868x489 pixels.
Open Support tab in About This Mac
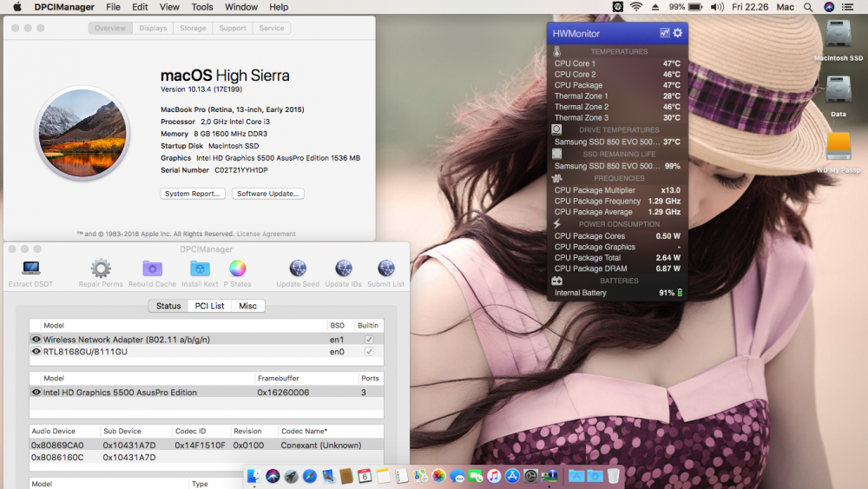233,29
